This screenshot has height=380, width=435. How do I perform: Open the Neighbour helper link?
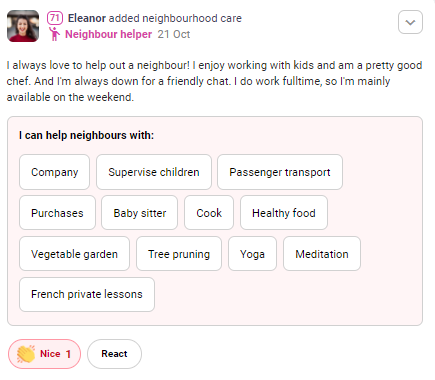[x=108, y=34]
